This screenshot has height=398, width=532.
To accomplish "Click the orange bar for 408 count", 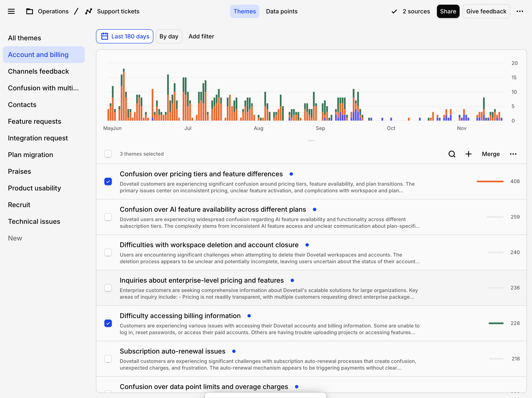I will pyautogui.click(x=490, y=181).
